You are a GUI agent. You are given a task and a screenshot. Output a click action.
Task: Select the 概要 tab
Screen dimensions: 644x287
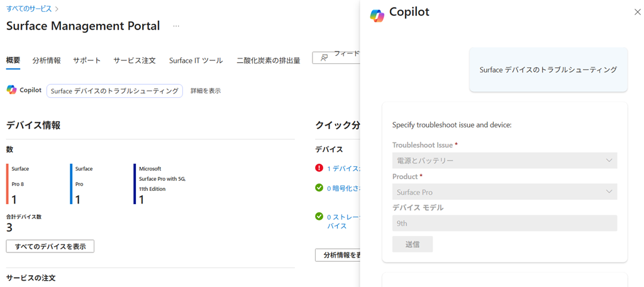coord(13,61)
